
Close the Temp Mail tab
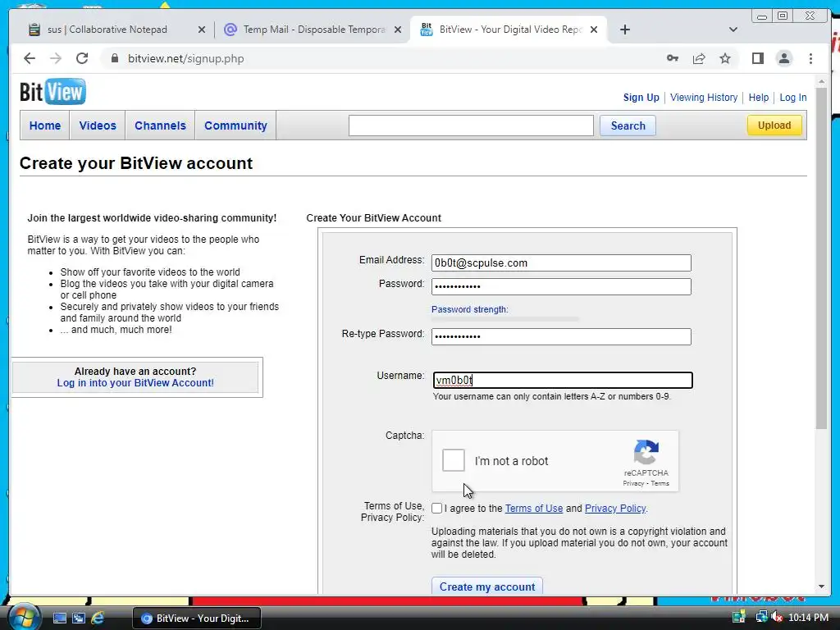pyautogui.click(x=398, y=30)
